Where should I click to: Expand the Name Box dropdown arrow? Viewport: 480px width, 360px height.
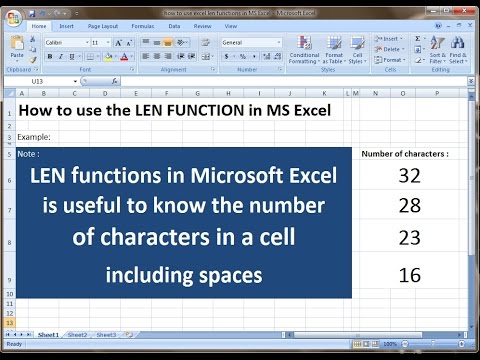pos(75,81)
